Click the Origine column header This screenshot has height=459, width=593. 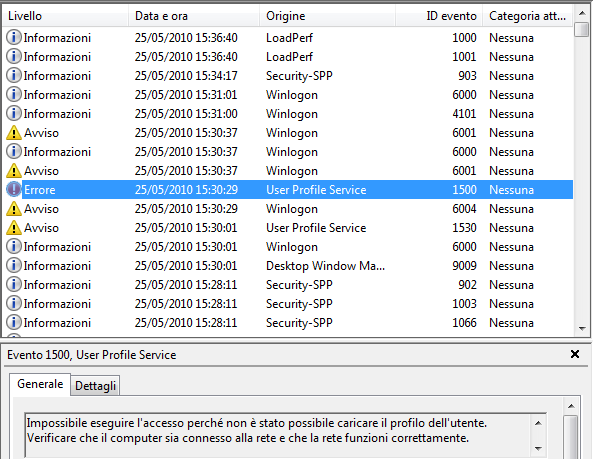pos(328,16)
